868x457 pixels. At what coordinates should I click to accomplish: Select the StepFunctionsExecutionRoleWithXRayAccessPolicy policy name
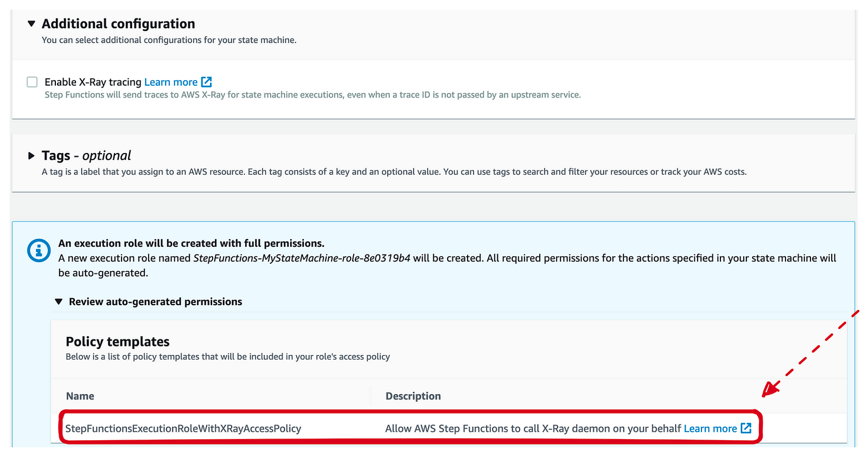[x=183, y=428]
